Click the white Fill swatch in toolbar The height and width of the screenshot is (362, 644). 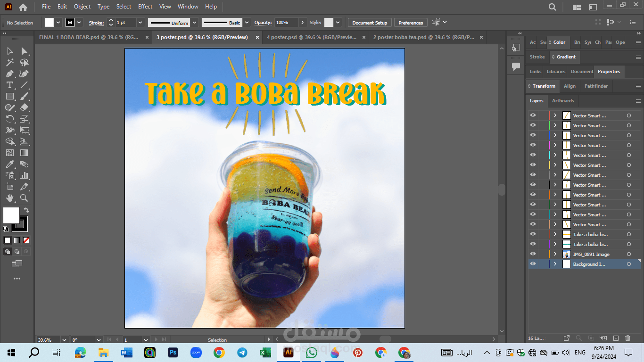coord(11,215)
